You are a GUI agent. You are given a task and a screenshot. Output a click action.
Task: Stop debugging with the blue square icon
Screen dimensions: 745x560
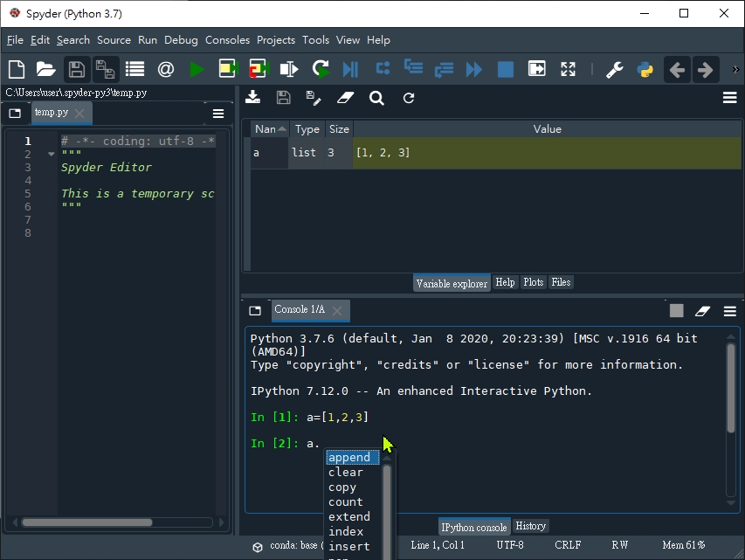(x=506, y=69)
